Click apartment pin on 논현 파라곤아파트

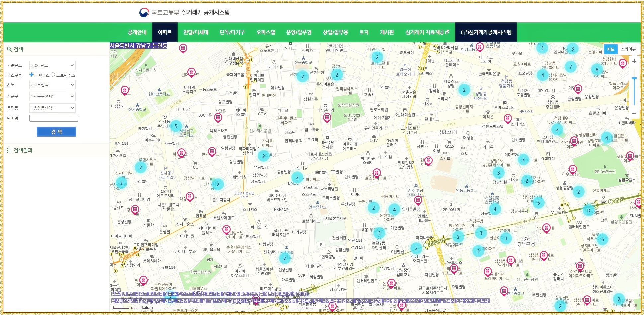(x=391, y=283)
